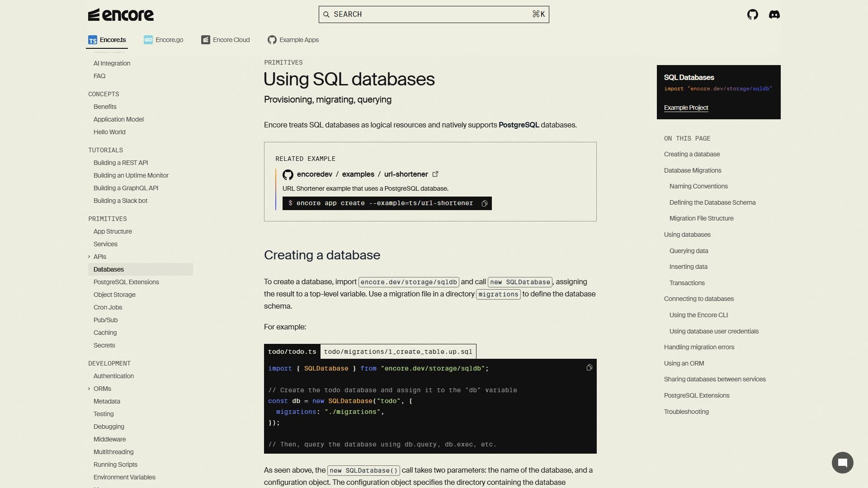Click the GitHub icon beside encoredev
This screenshot has height=488, width=868.
288,175
